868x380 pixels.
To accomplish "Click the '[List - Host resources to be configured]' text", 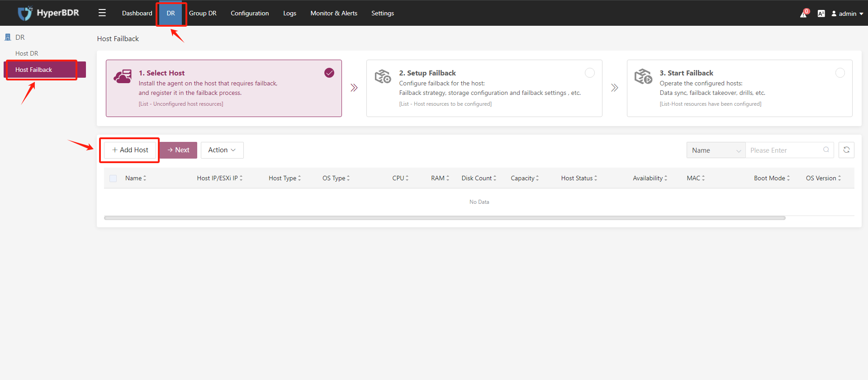I will (445, 104).
